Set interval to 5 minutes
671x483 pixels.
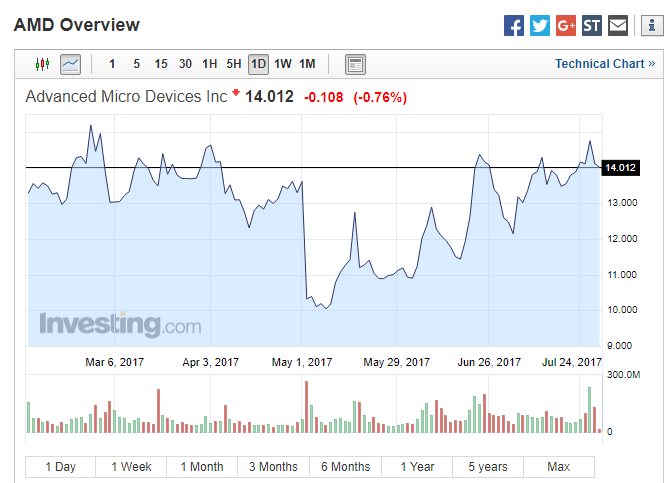click(x=137, y=64)
